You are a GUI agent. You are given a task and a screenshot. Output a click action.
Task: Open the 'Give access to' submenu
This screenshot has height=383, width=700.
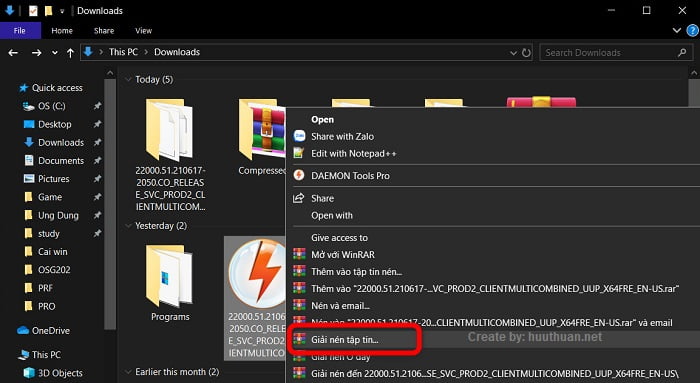(x=339, y=237)
